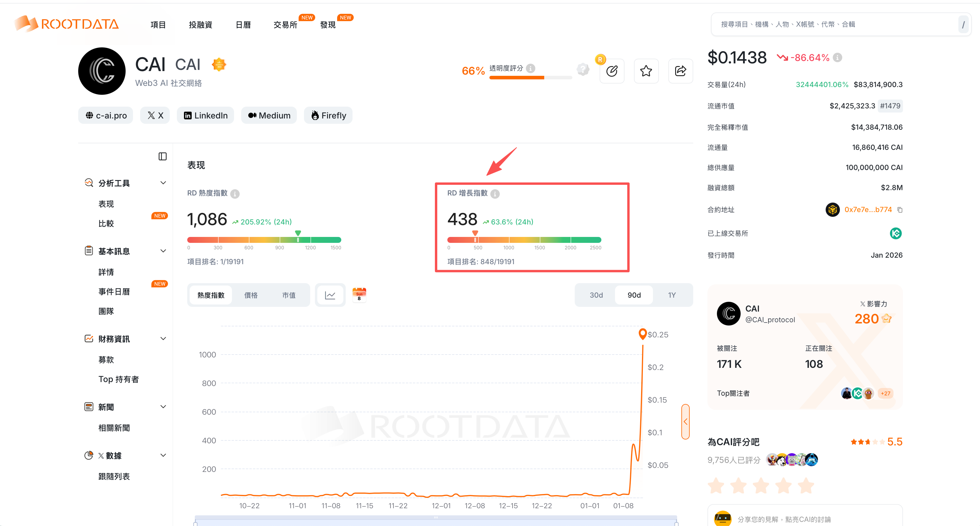Image resolution: width=980 pixels, height=526 pixels.
Task: Collapse the 分析工具 sidebar section
Action: [163, 183]
